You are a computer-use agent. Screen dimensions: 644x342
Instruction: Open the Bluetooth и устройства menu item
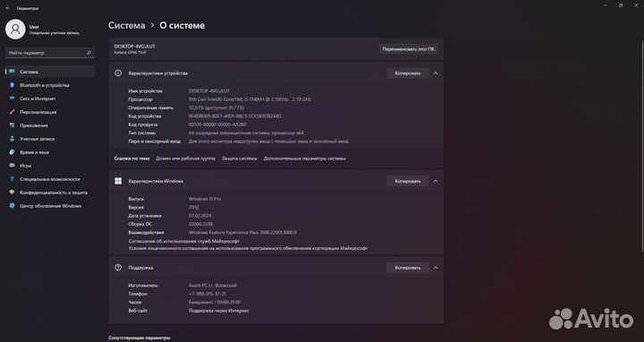coord(50,85)
